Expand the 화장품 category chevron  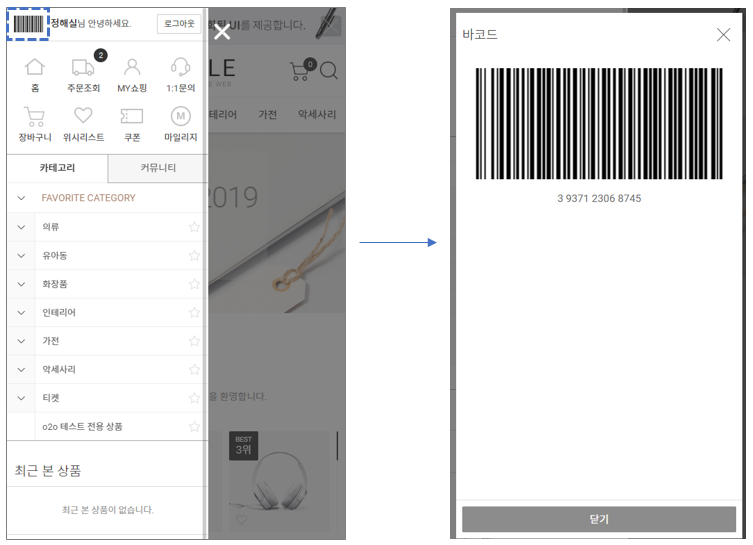[x=21, y=284]
